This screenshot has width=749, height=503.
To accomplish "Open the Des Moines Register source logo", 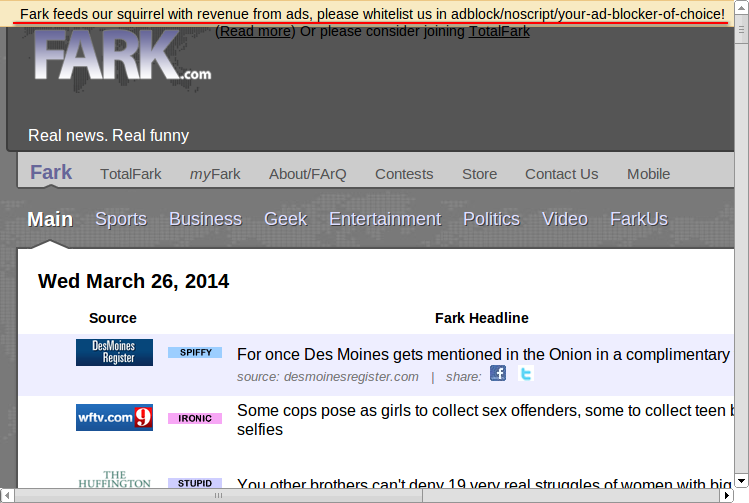I will click(114, 352).
